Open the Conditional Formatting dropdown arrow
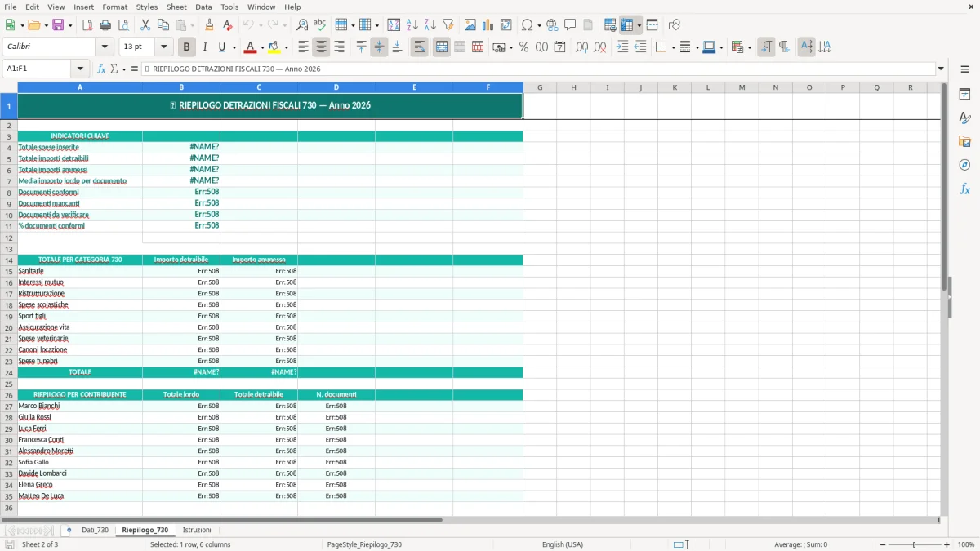Viewport: 980px width, 551px height. click(x=749, y=47)
